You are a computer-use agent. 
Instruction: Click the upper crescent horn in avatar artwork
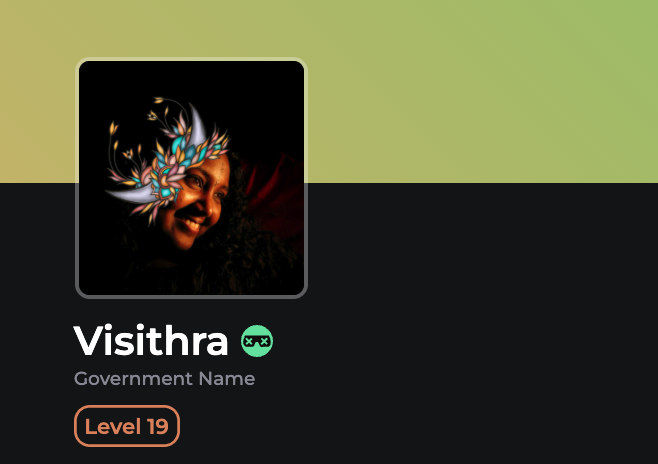197,124
